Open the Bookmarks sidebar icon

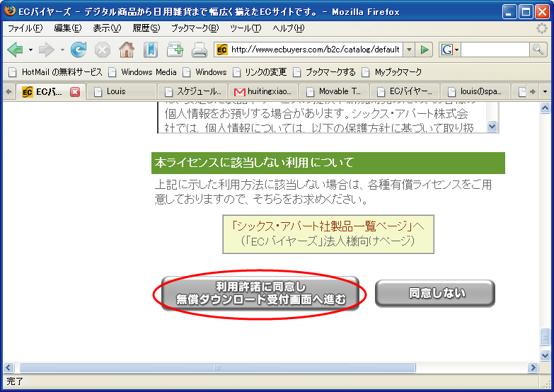pos(151,50)
